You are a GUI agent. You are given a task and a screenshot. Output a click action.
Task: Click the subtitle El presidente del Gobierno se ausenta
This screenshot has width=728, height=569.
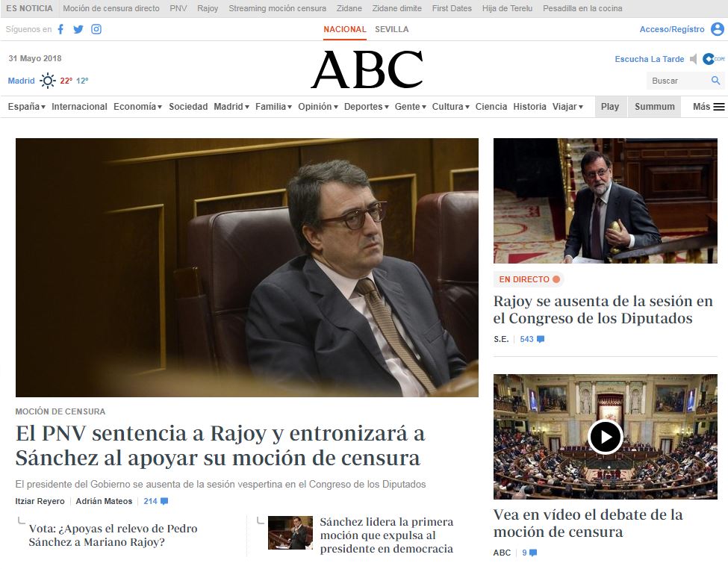(220, 485)
